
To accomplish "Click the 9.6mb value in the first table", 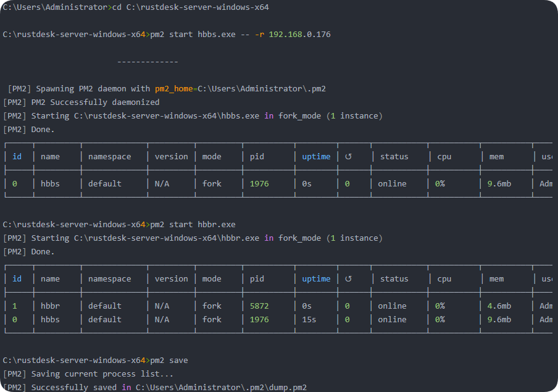I will pyautogui.click(x=499, y=184).
